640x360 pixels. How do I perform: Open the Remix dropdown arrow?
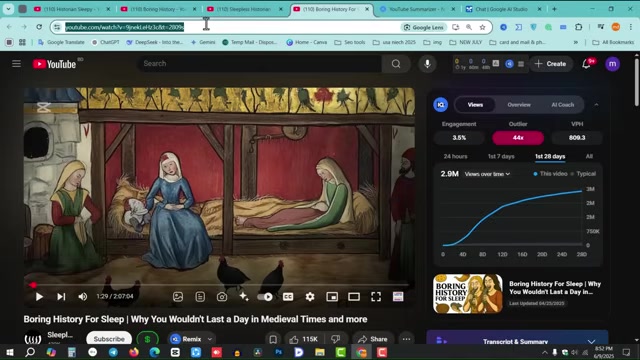(210, 339)
